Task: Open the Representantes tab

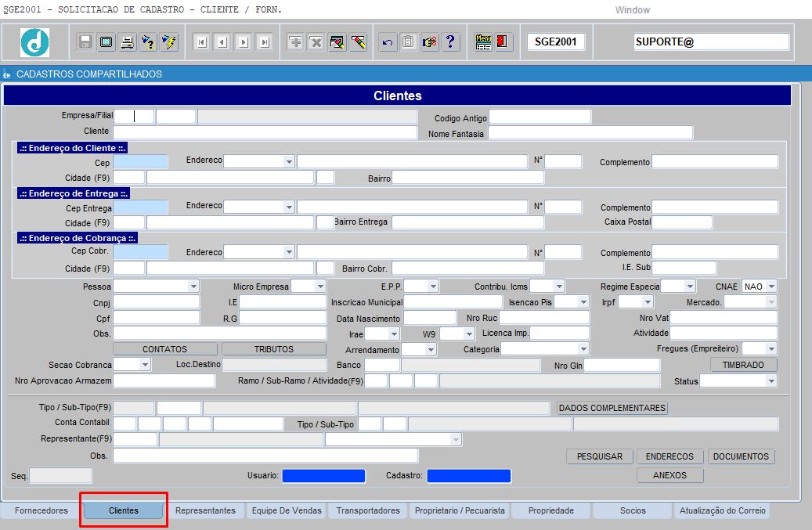Action: point(205,511)
